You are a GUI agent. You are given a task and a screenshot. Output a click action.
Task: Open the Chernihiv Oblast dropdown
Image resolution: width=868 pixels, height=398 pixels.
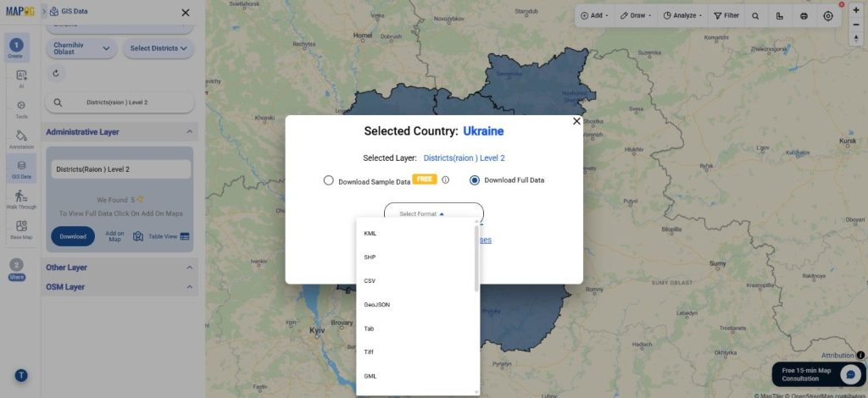click(82, 48)
